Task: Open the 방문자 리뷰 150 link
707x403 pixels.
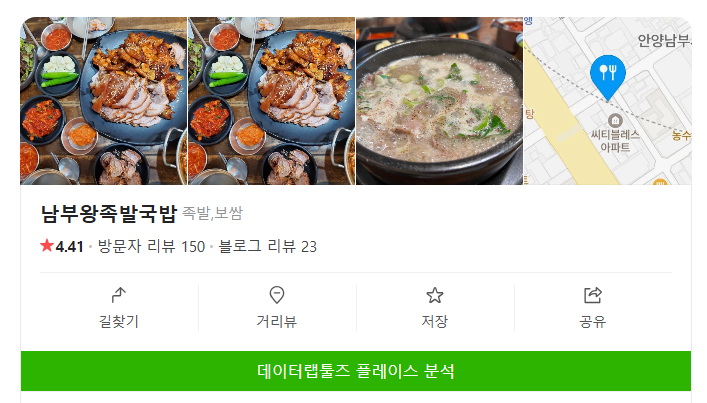Action: pos(151,246)
